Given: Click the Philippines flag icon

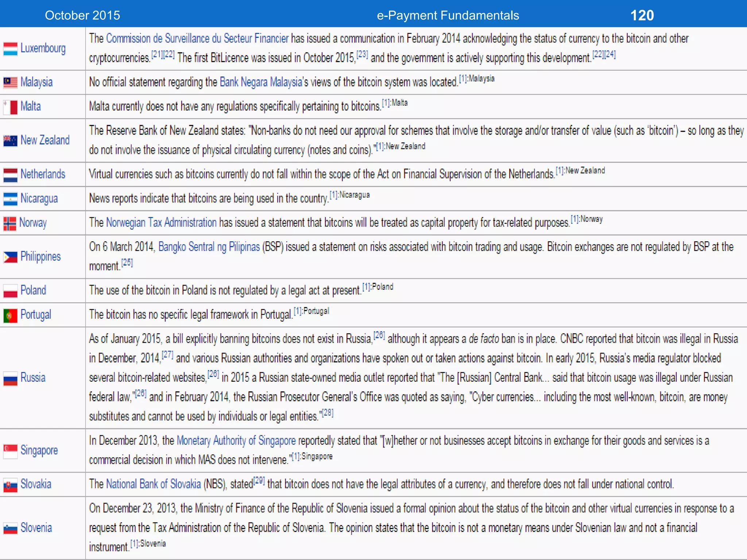Looking at the screenshot, I should [10, 257].
